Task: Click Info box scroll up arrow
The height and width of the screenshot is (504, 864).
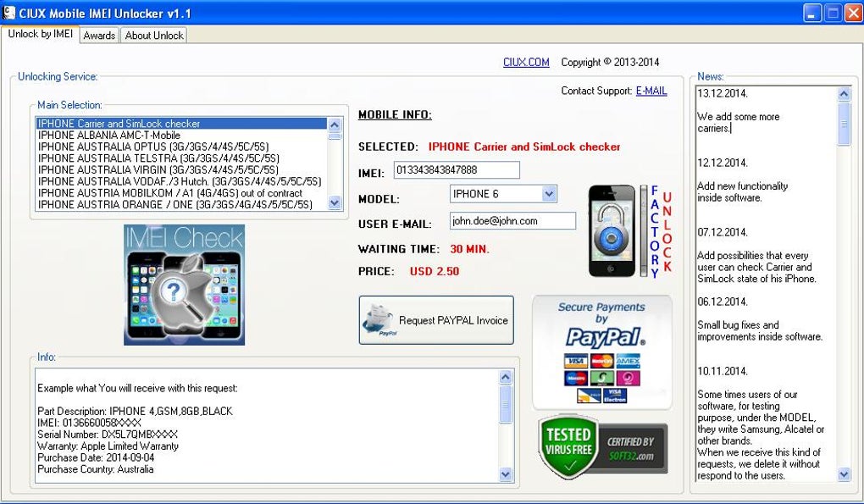Action: (x=506, y=377)
